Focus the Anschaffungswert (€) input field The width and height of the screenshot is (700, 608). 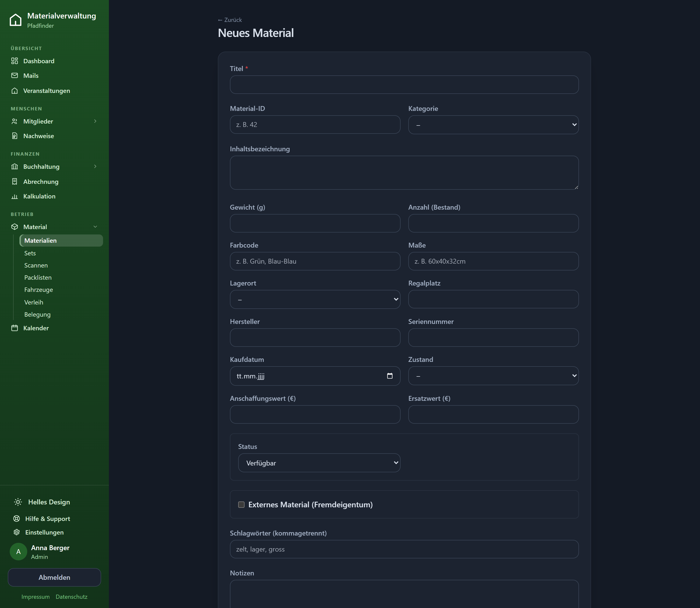(x=315, y=414)
